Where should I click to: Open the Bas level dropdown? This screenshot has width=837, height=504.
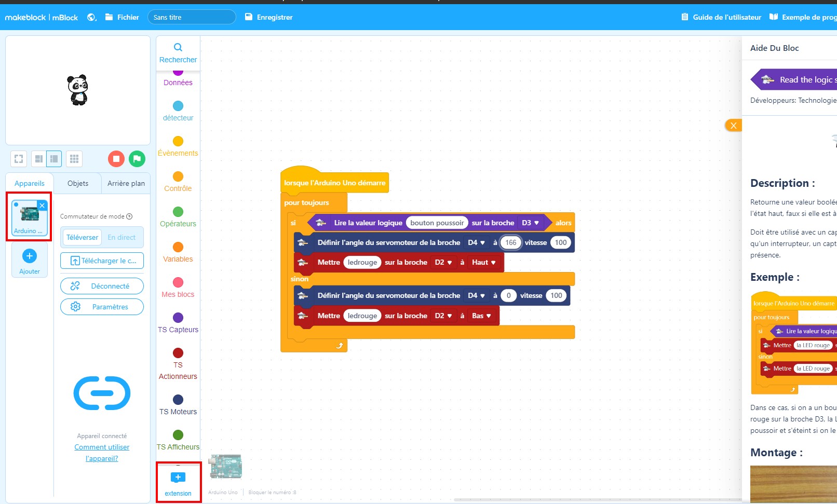click(481, 316)
